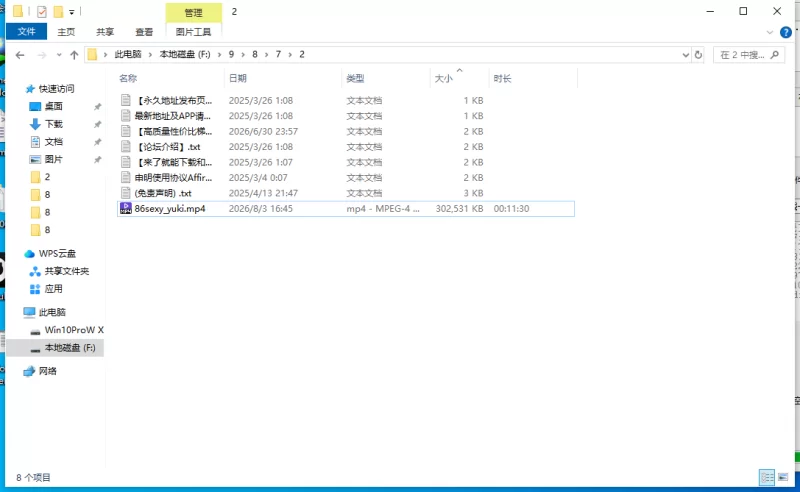Click the pin icon beside 桌面

[97, 107]
